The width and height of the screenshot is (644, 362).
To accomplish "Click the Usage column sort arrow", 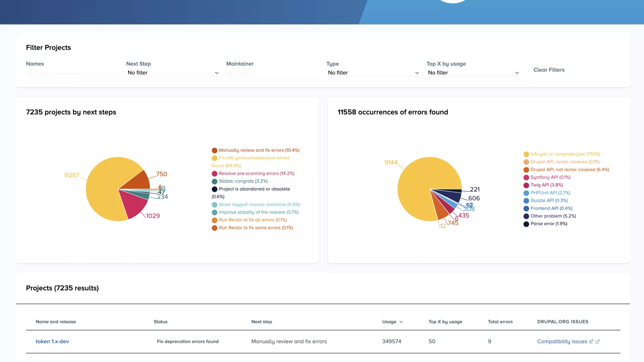I will [x=401, y=322].
